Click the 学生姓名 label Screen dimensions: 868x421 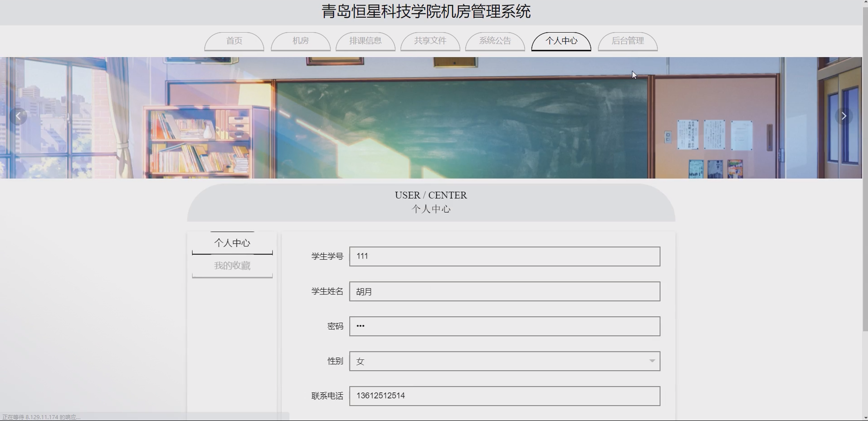327,291
